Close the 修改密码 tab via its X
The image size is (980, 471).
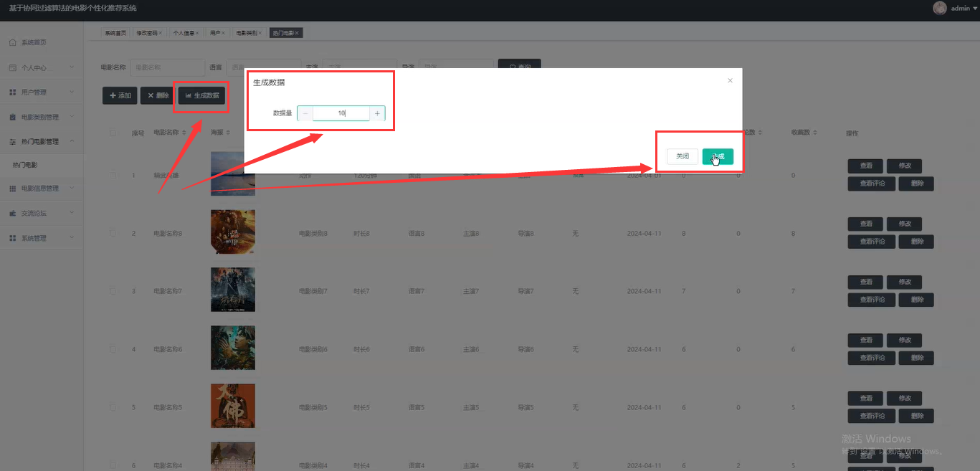click(161, 33)
